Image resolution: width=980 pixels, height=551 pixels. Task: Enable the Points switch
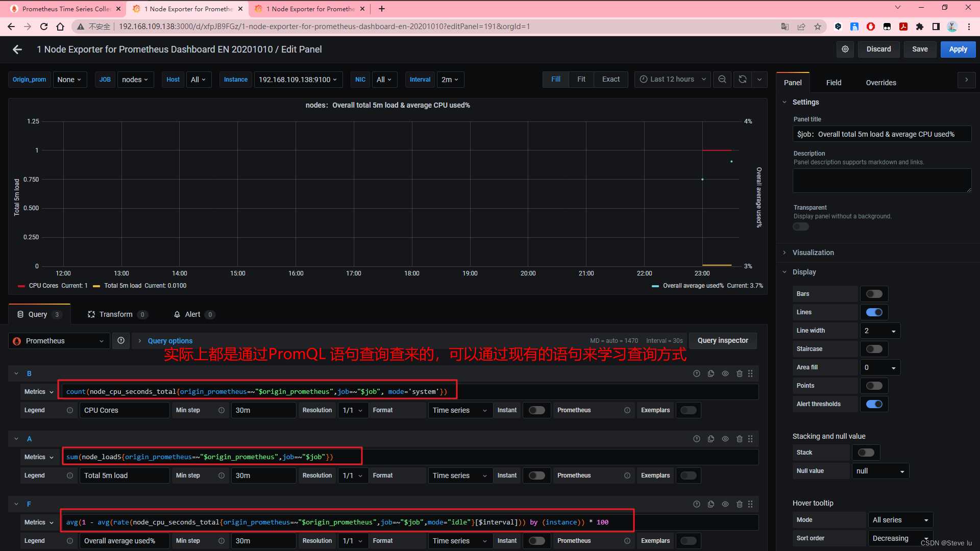click(874, 386)
